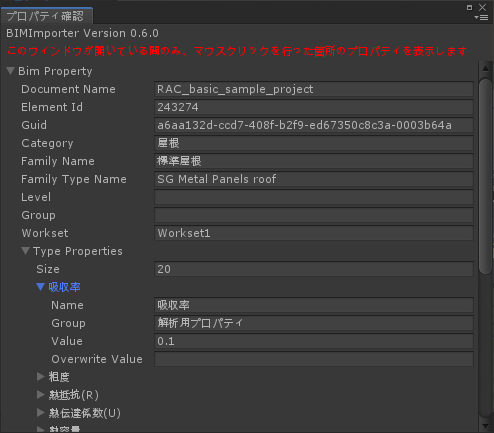
Task: Click the Document Name field
Action: 314,89
